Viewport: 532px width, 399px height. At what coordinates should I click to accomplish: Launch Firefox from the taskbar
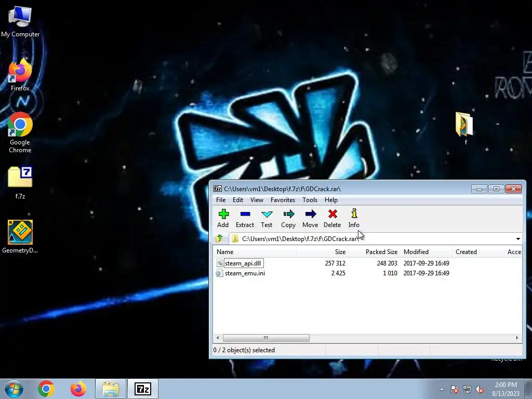pos(78,389)
